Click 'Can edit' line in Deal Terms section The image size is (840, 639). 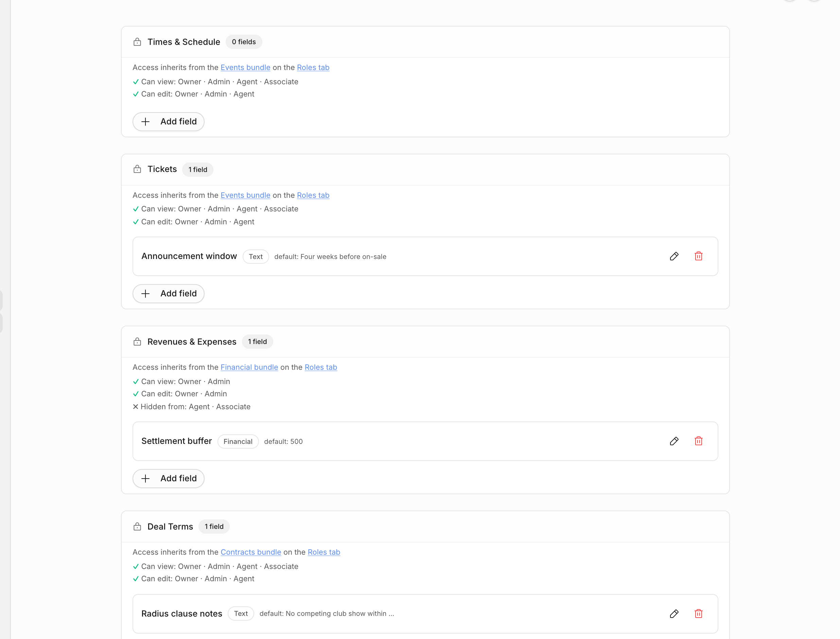point(194,578)
